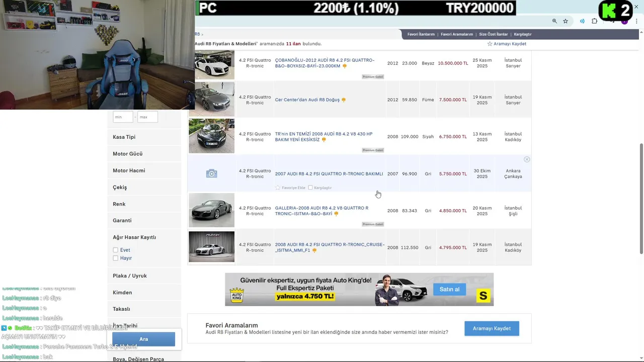Click thumbs-up icon on 2008 CRUISE listing
Screen dimensions: 644x362
(x=314, y=250)
